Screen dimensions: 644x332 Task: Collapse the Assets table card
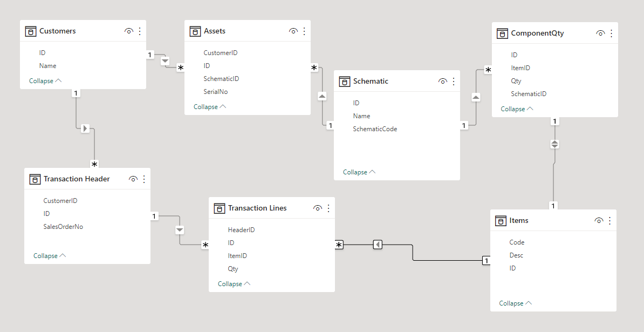point(210,107)
